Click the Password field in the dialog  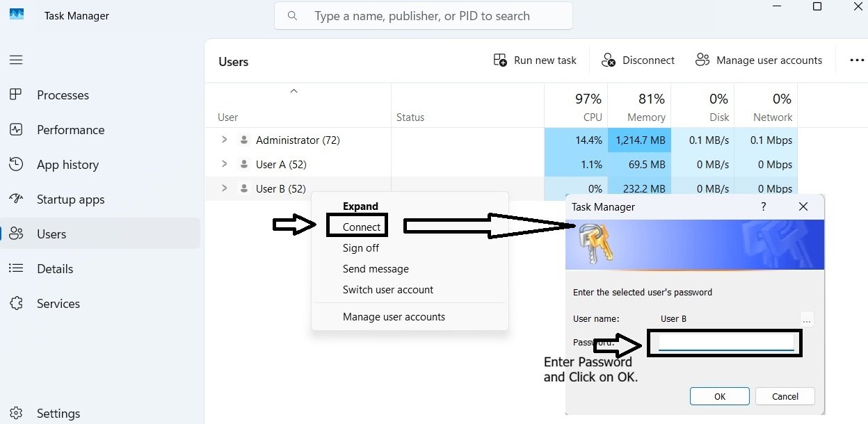click(x=726, y=342)
